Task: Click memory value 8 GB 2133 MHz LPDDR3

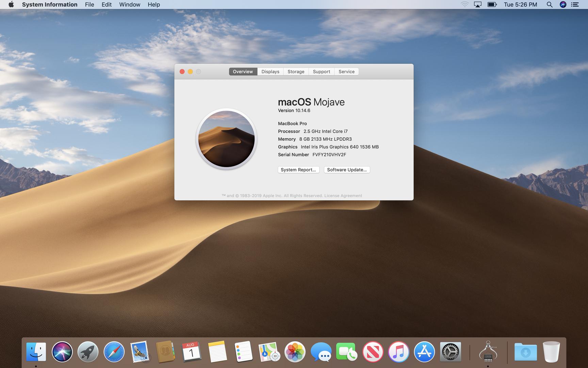Action: click(x=326, y=139)
